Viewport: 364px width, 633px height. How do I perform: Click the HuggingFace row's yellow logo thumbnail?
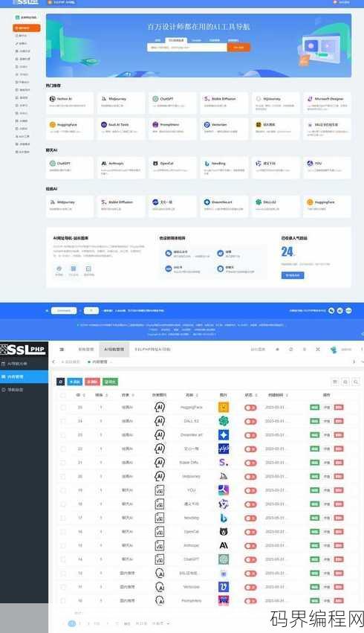[224, 407]
